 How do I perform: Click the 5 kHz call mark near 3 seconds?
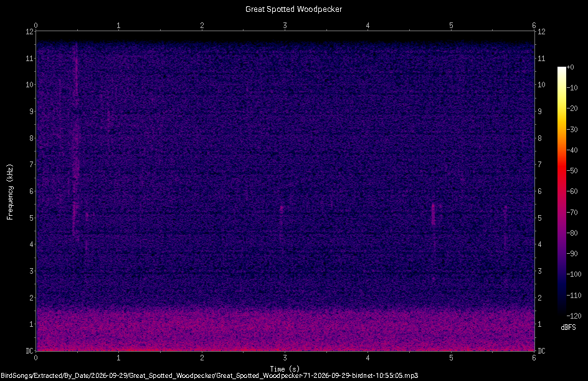[282, 210]
